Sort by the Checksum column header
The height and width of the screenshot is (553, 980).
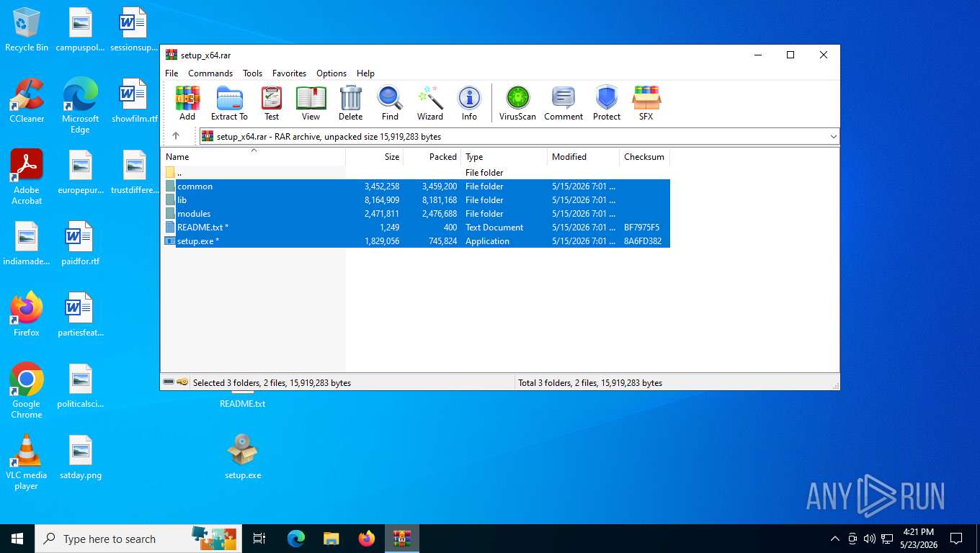tap(644, 157)
